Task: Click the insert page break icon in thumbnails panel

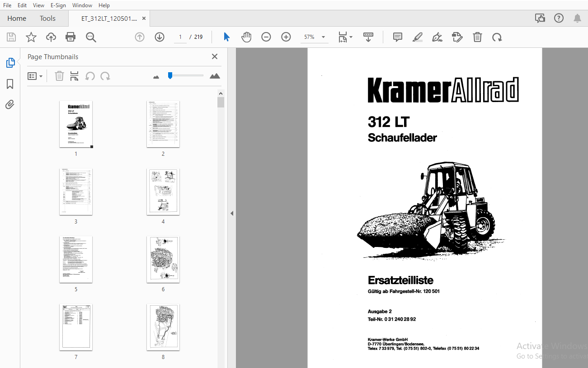Action: [x=75, y=76]
